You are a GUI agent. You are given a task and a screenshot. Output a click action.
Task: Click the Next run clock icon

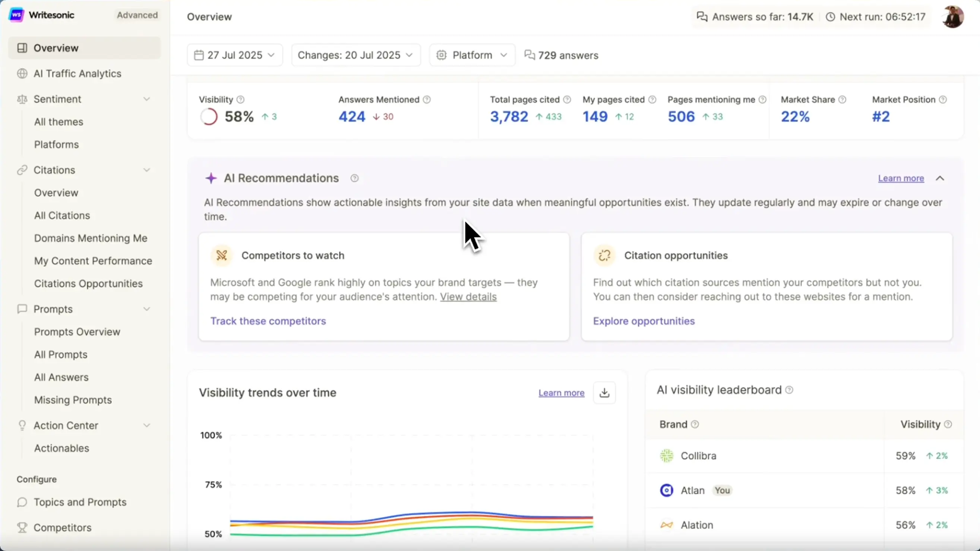[831, 17]
